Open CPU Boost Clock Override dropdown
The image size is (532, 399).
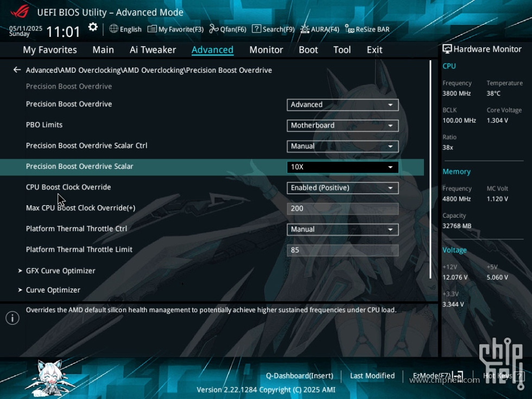coord(343,188)
